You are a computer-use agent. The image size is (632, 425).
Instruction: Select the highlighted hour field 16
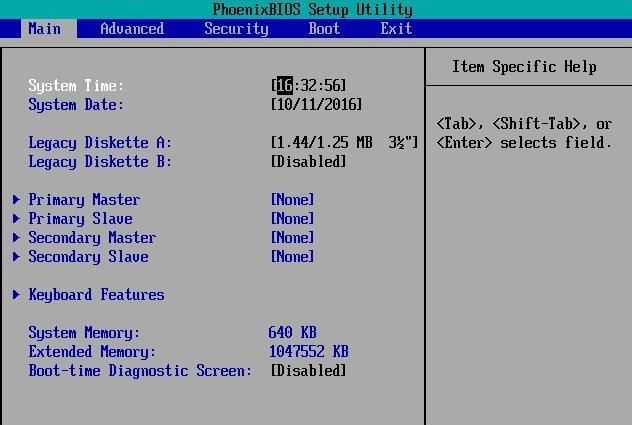click(285, 85)
